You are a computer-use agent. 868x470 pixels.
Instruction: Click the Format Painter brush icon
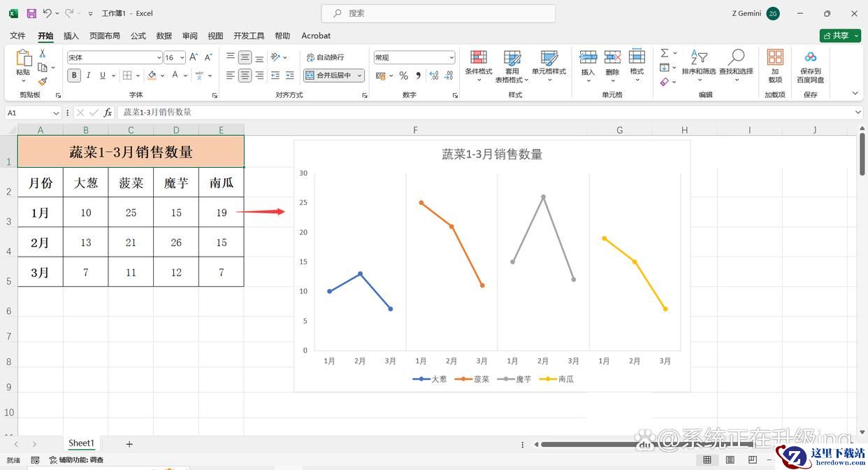(x=43, y=82)
